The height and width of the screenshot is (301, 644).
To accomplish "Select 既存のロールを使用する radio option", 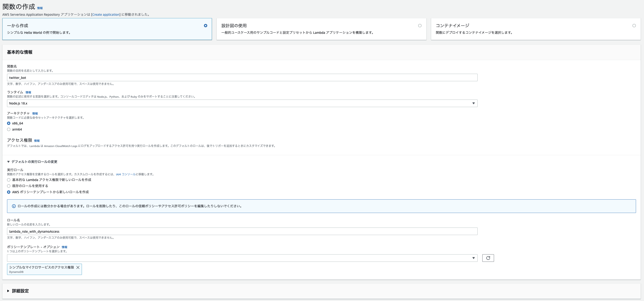I will point(9,186).
